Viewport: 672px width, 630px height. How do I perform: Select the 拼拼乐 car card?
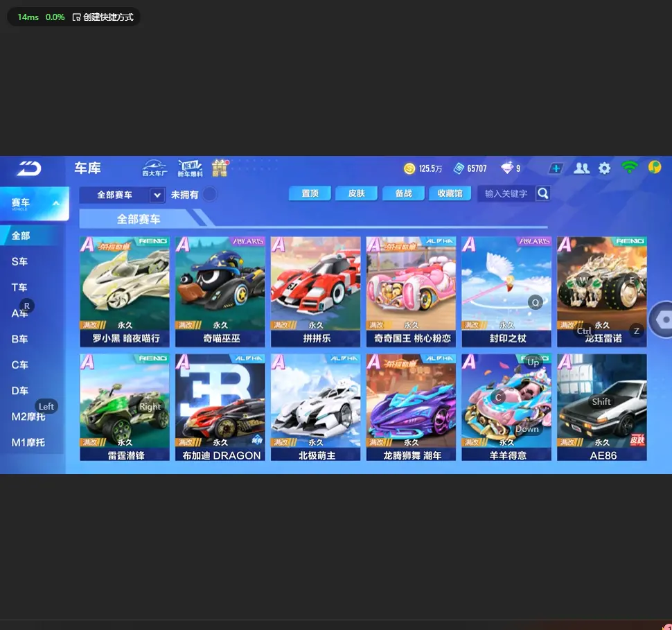[315, 292]
